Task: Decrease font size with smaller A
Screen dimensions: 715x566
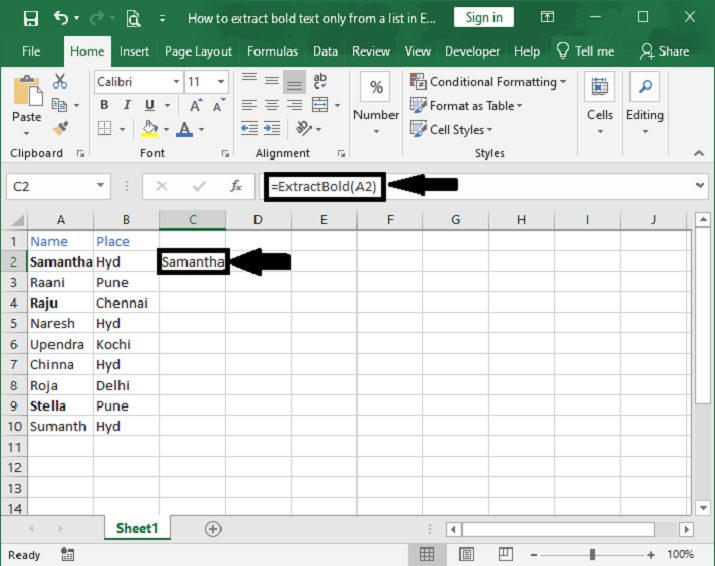Action: 218,105
